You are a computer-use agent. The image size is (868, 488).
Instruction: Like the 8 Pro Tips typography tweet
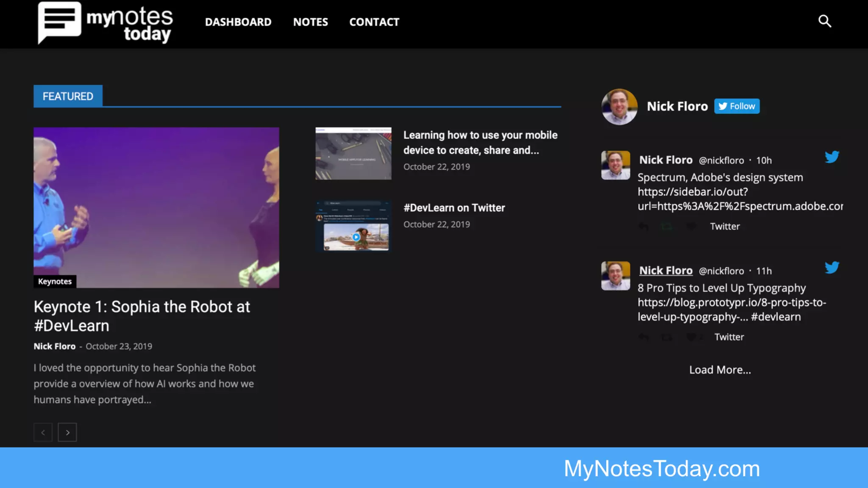(x=691, y=337)
